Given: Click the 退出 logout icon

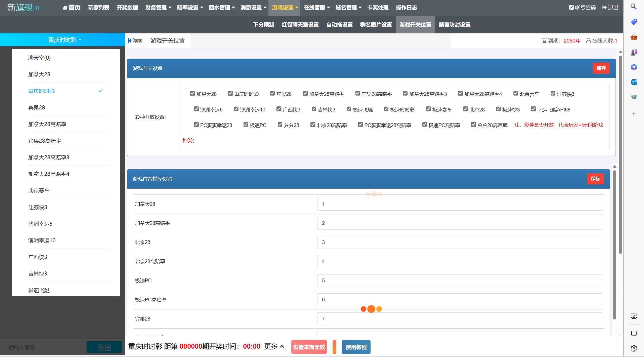Looking at the screenshot, I should pyautogui.click(x=604, y=8).
